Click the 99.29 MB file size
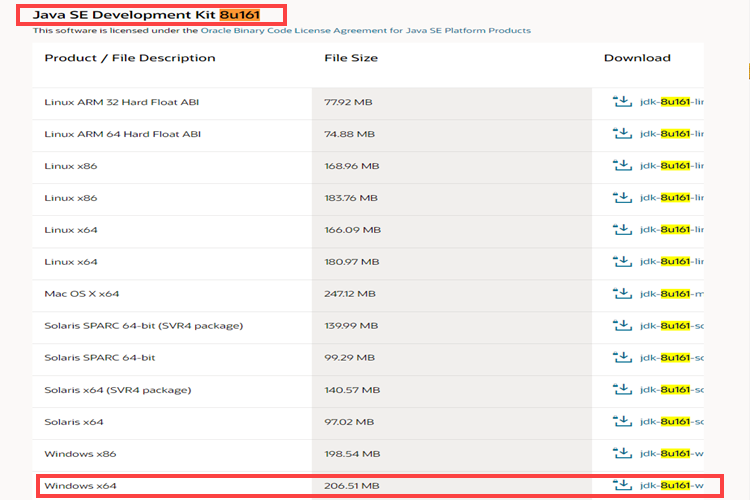Screen dimensions: 750x500 350,358
